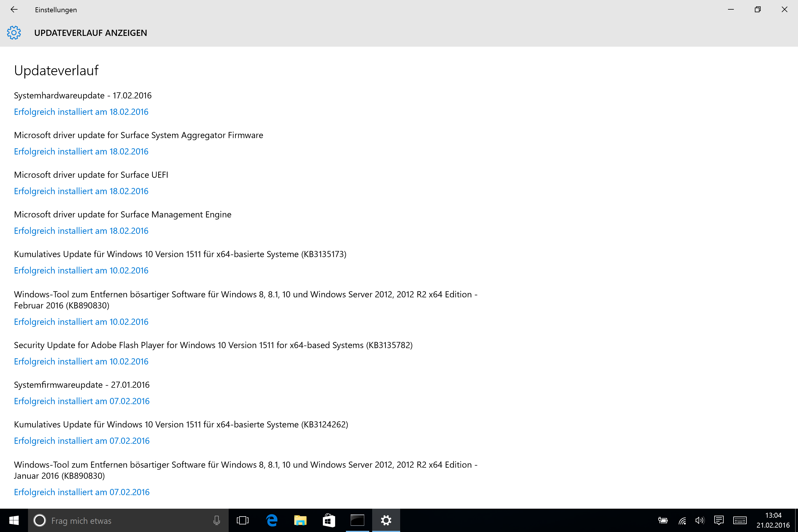Open install status link for Adobe Flash KB3135782
The image size is (798, 532).
pos(81,362)
